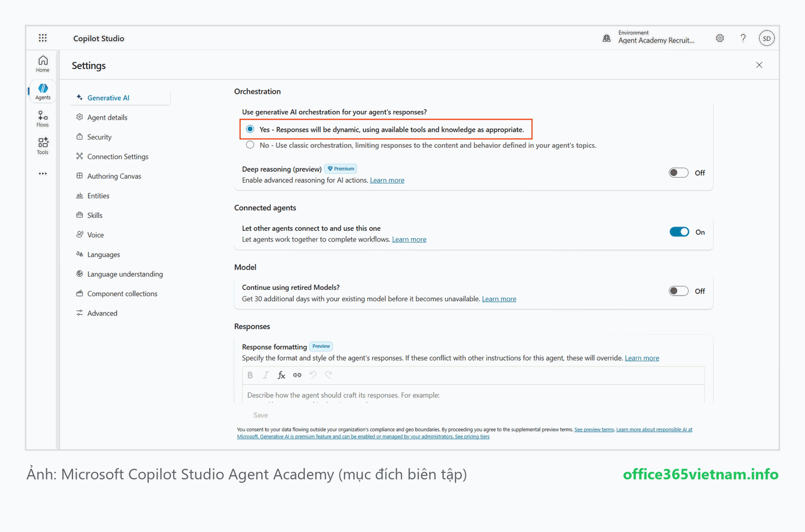This screenshot has height=532, width=805.
Task: Open the app launcher waffle icon
Action: click(x=43, y=38)
